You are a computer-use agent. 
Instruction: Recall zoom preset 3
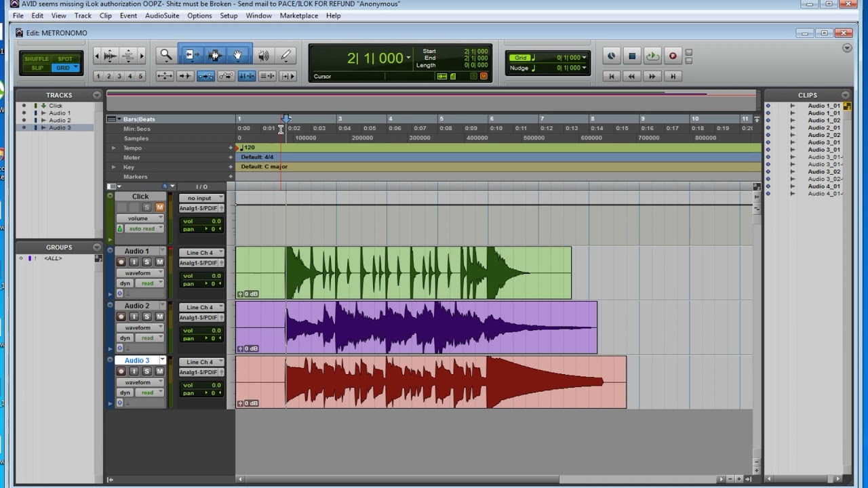pyautogui.click(x=119, y=76)
